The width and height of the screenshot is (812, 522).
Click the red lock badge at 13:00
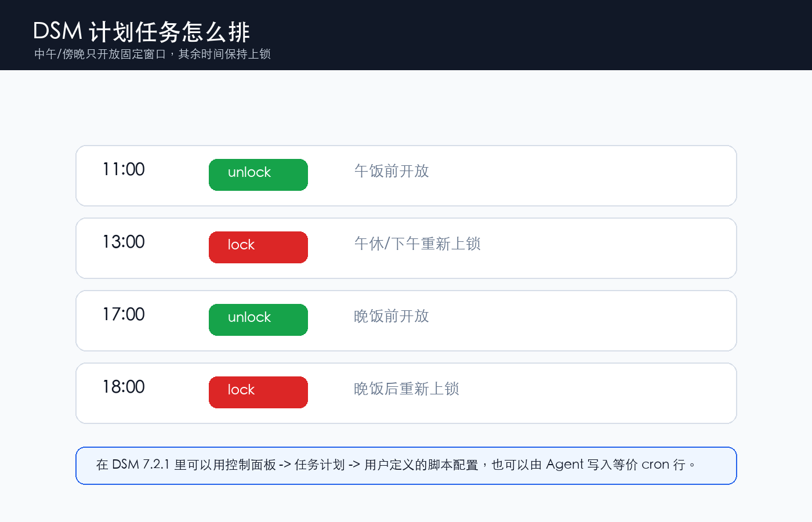coord(258,247)
